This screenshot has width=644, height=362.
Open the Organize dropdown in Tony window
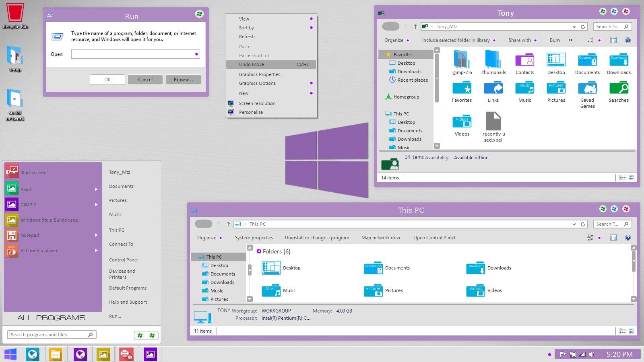click(x=396, y=40)
